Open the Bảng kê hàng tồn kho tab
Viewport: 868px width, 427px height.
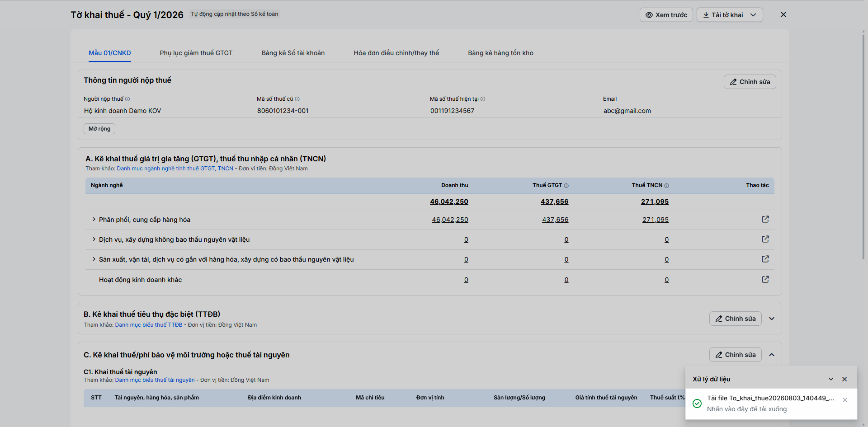point(500,53)
